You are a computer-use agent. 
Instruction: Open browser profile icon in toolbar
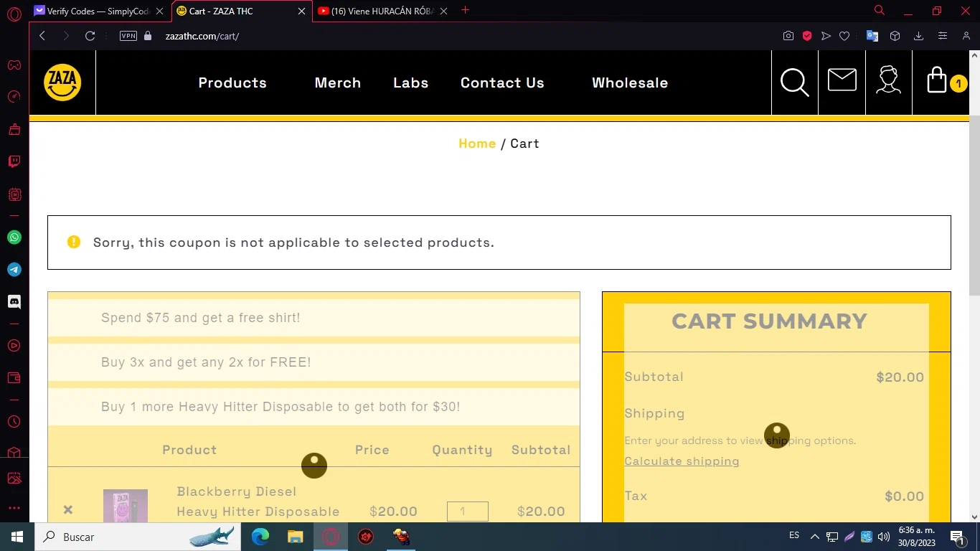point(966,36)
